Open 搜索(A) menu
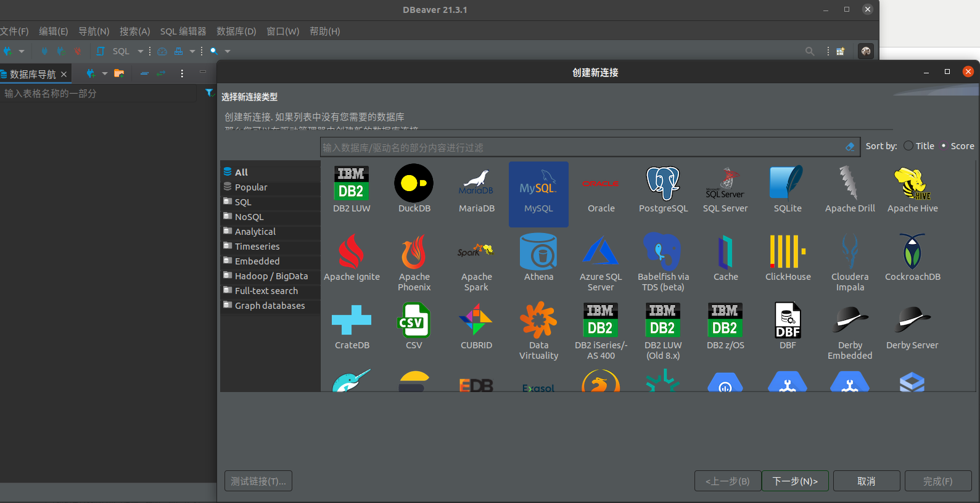The image size is (980, 503). click(135, 31)
